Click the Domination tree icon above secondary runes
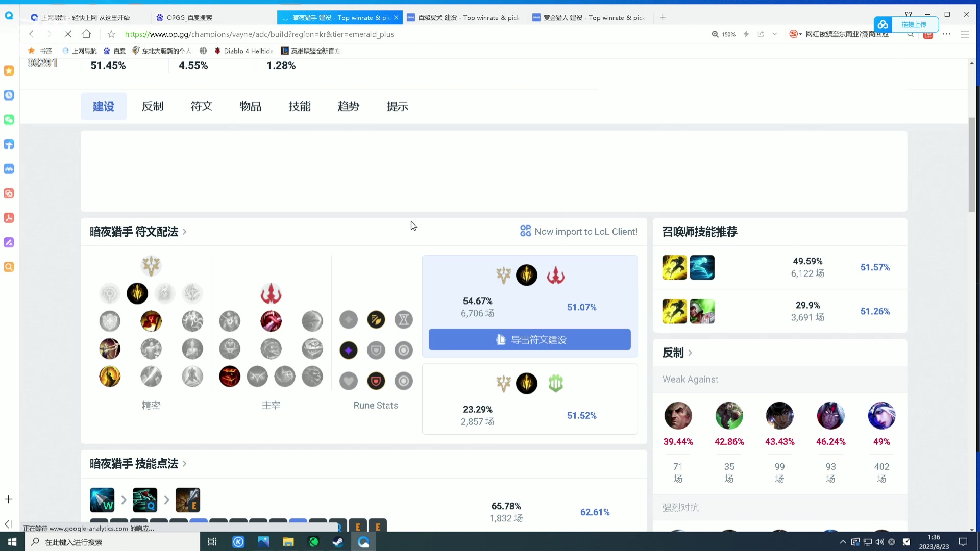 coord(271,293)
